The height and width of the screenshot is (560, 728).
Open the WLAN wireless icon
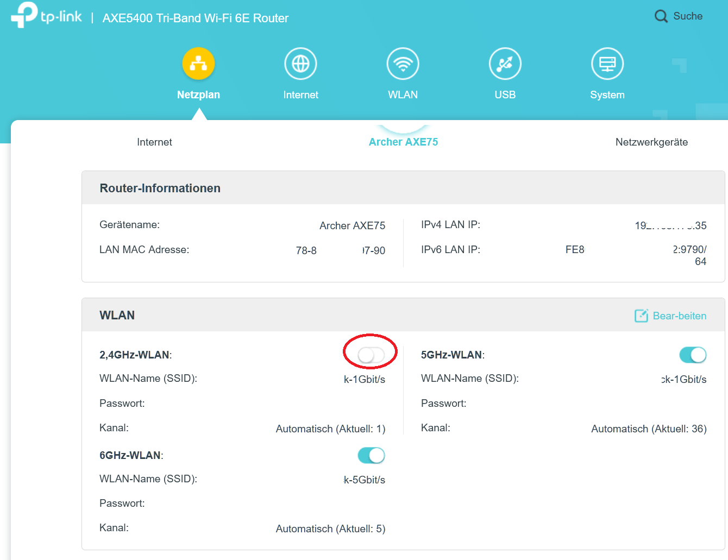pos(403,64)
